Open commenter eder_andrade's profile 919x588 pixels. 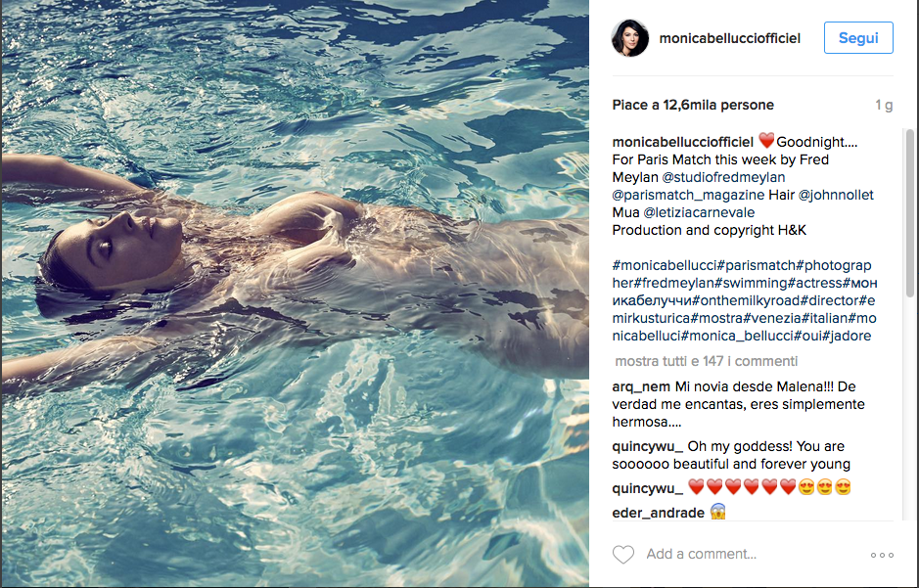(659, 513)
